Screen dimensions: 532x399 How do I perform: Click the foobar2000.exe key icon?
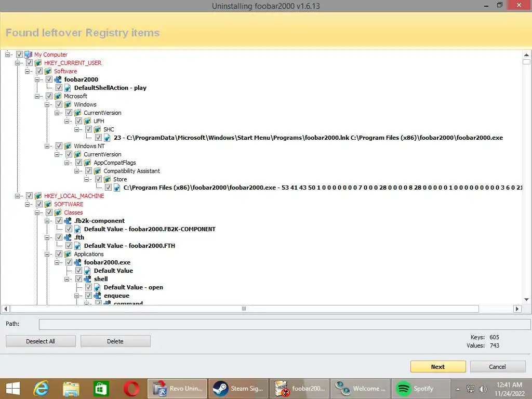pos(78,262)
